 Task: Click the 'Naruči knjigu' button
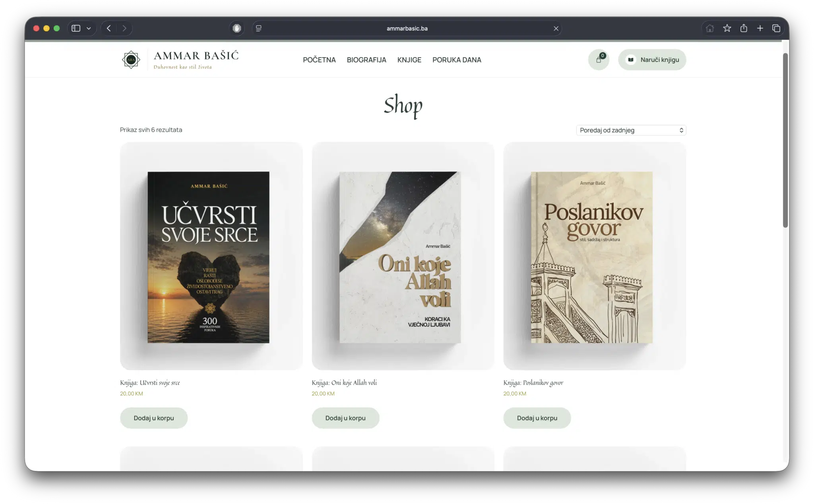652,60
